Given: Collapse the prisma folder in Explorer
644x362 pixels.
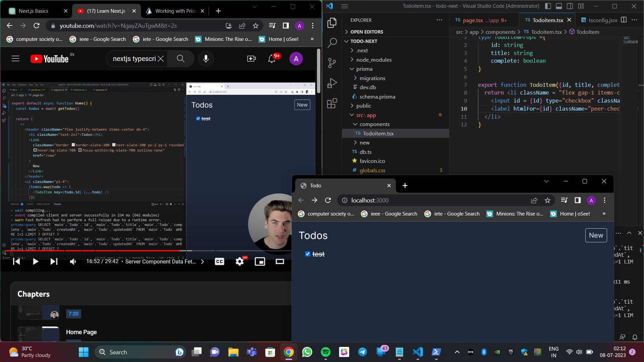Looking at the screenshot, I should click(x=364, y=69).
